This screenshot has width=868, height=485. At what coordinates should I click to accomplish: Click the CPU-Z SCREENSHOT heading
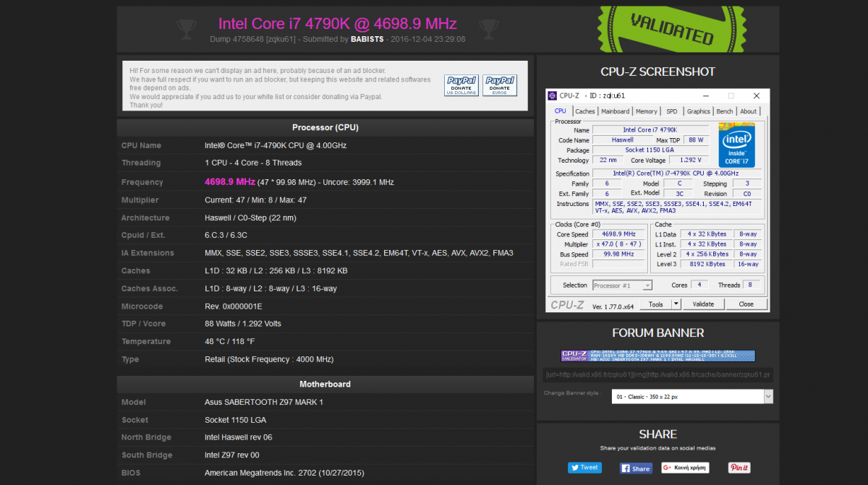[x=658, y=72]
